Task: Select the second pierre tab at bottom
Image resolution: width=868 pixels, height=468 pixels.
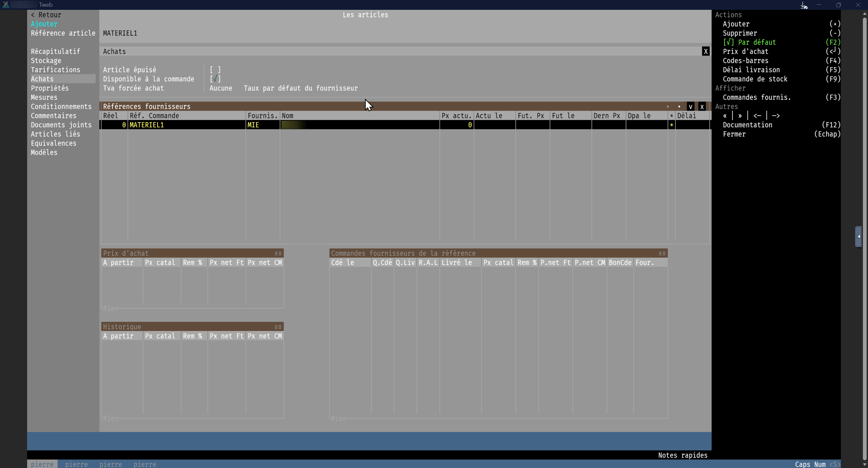Action: (x=76, y=464)
